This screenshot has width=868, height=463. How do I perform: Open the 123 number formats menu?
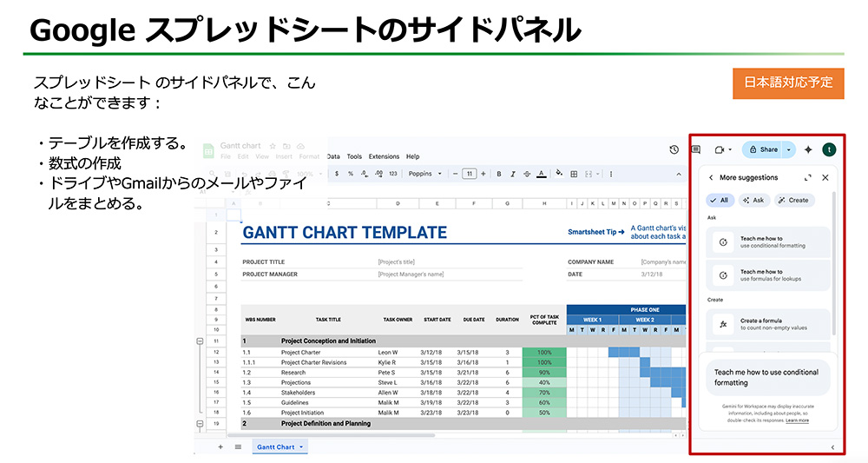point(393,174)
